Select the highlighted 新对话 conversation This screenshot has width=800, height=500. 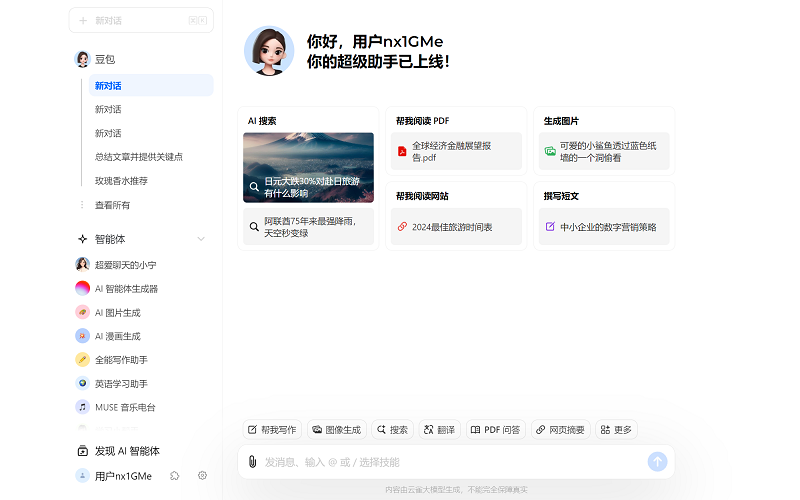(x=150, y=85)
